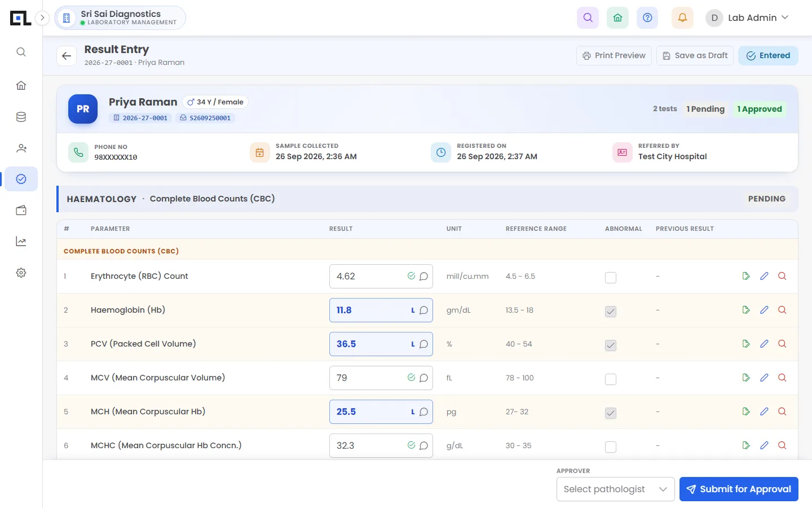Click Print Preview button
The height and width of the screenshot is (508, 812).
614,55
